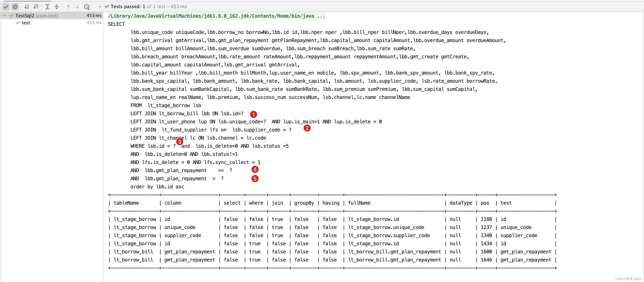Click the 453 ms duration for TestSql2

click(94, 16)
